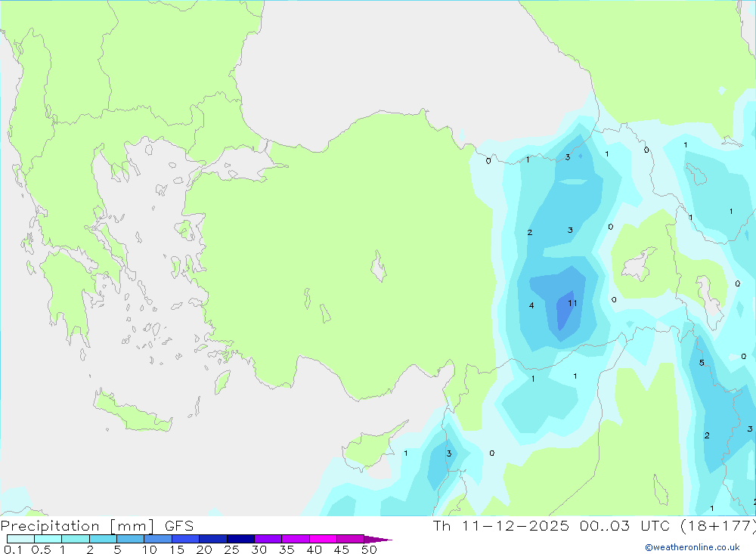Click the "Th 11-12-2025" date text
The height and width of the screenshot is (554, 756).
pyautogui.click(x=501, y=526)
